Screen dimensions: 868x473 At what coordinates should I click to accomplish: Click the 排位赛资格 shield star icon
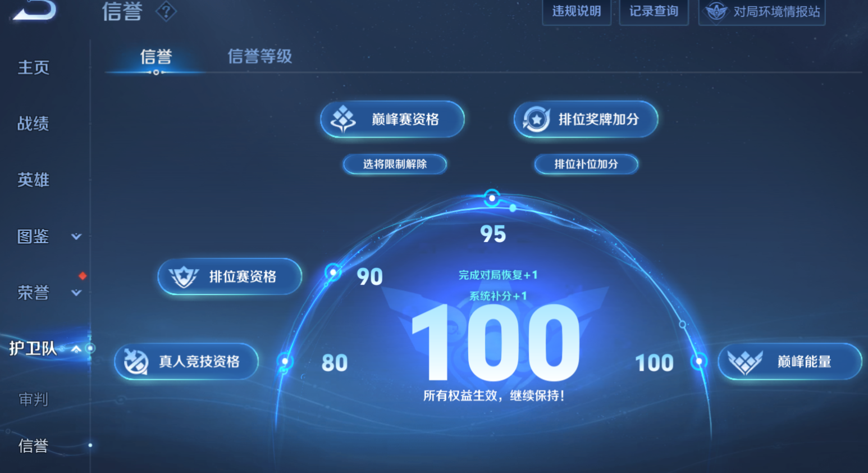[184, 276]
